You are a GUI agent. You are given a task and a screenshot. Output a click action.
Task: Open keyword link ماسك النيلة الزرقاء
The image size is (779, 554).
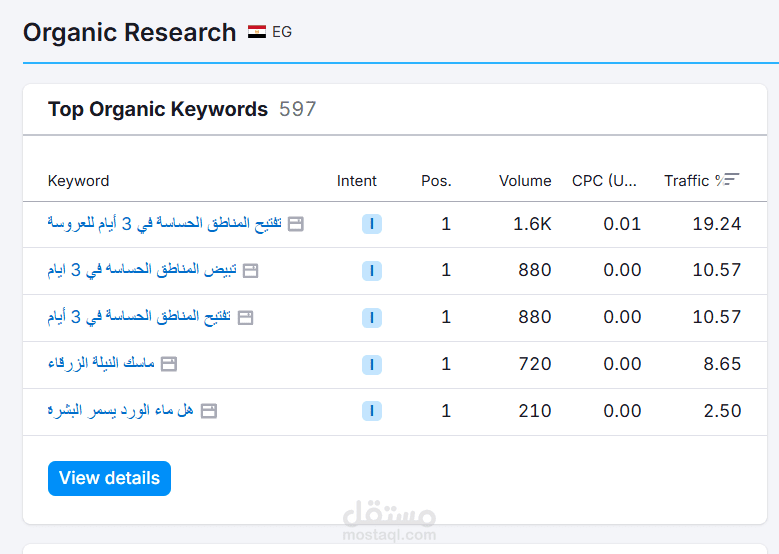point(101,363)
